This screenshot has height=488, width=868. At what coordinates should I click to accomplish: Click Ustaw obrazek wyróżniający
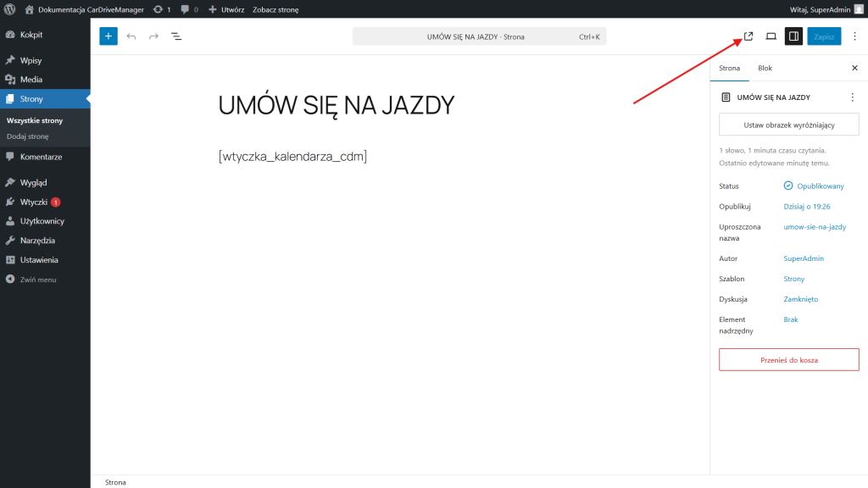point(788,124)
